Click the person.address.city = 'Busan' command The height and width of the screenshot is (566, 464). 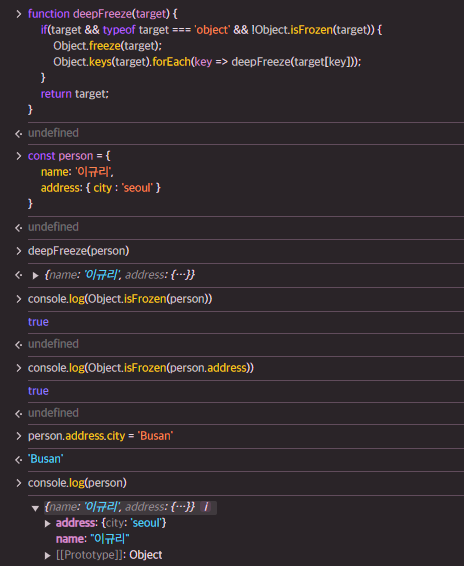[x=100, y=436]
